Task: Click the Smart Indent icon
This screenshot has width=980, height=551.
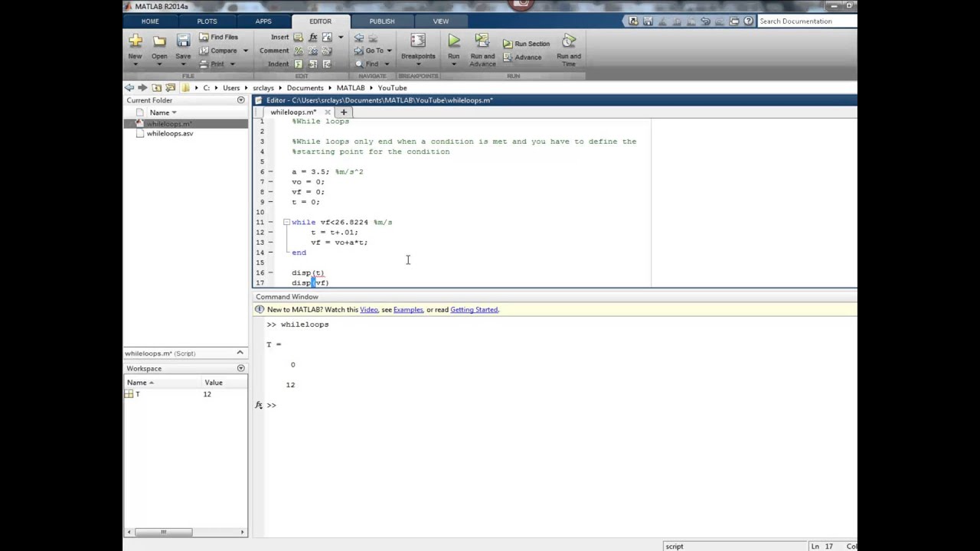Action: point(299,64)
